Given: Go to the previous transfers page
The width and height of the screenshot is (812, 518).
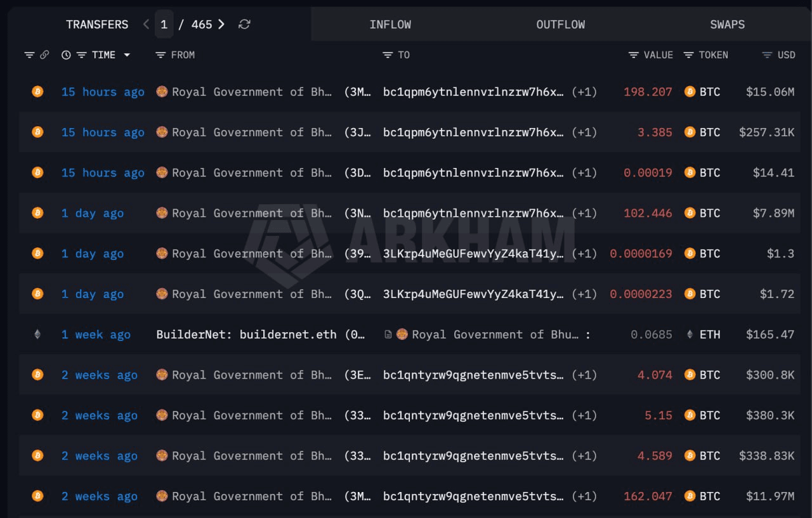Looking at the screenshot, I should coord(146,24).
